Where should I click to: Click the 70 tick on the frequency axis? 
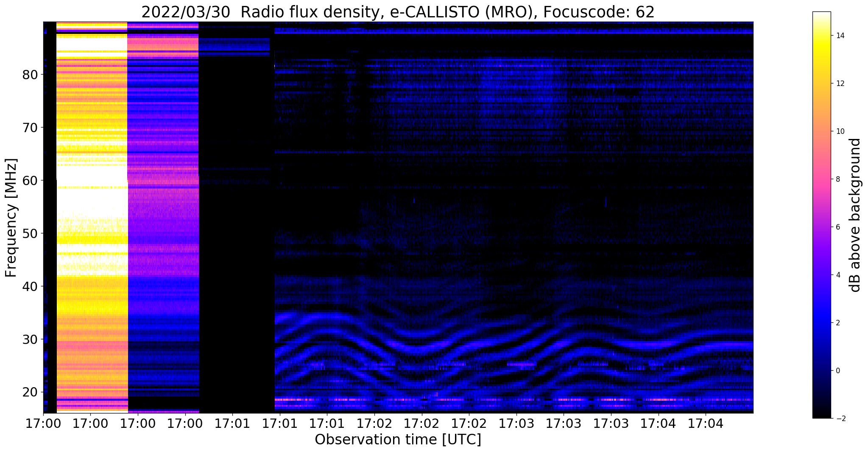[x=31, y=128]
